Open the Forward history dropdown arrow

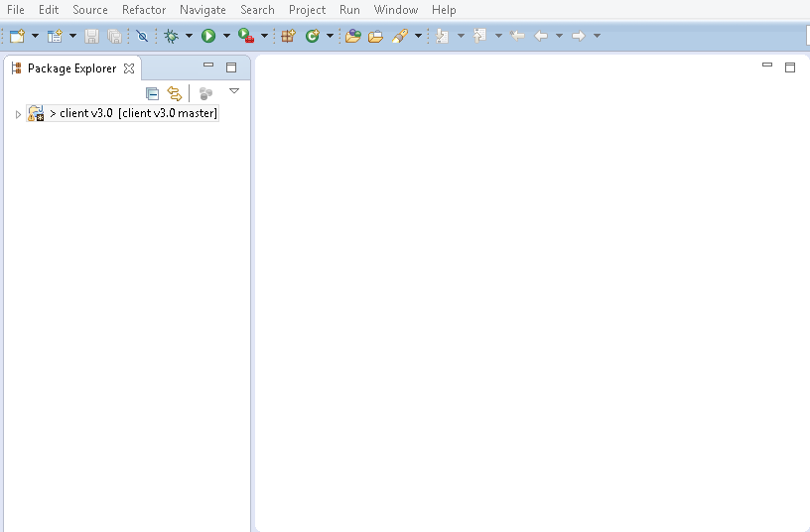pyautogui.click(x=598, y=36)
